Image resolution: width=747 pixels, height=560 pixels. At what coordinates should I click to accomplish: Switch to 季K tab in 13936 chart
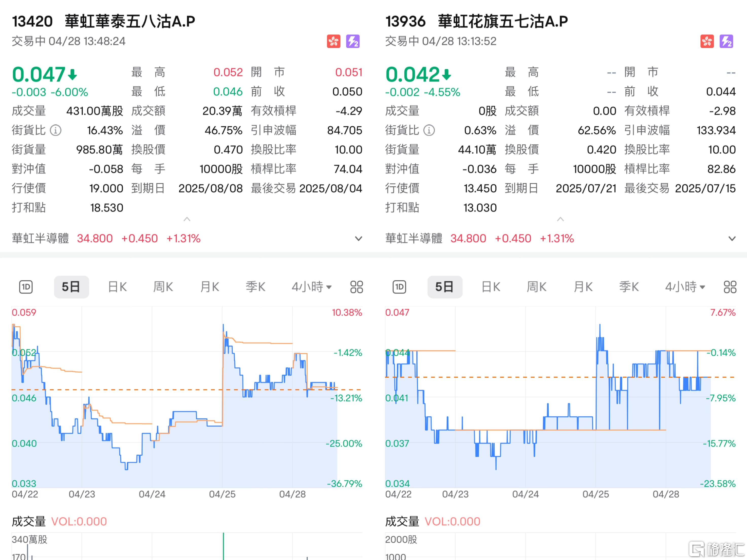coord(629,287)
